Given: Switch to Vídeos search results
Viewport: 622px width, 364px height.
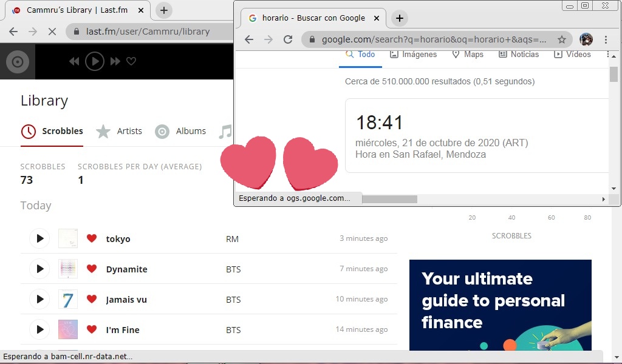Looking at the screenshot, I should tap(572, 55).
